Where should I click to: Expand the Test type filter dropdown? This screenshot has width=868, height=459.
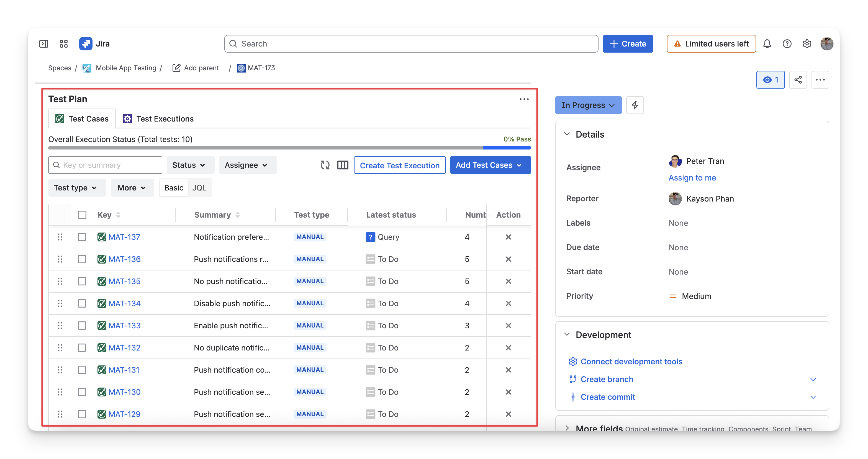click(x=76, y=188)
